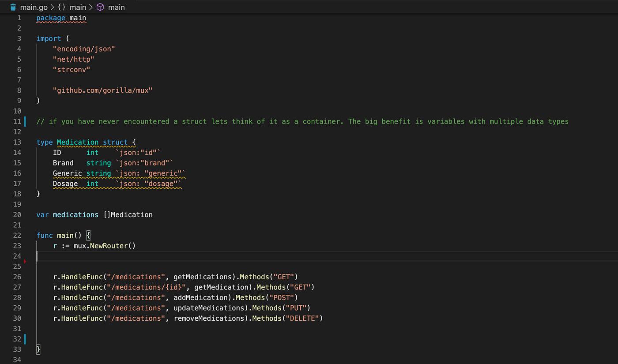Viewport: 618px width, 364px height.
Task: Open the breadcrumb picker for the main package
Action: click(x=78, y=7)
